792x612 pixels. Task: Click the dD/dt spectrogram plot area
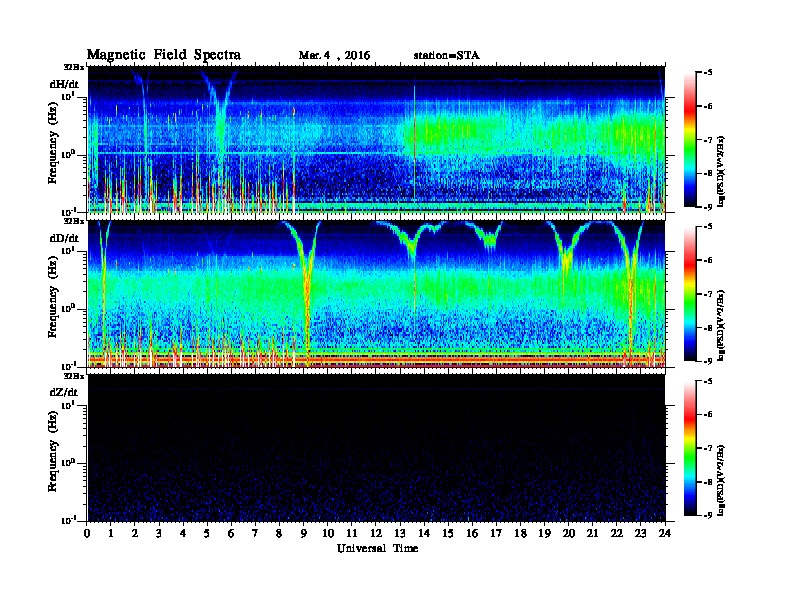[376, 294]
